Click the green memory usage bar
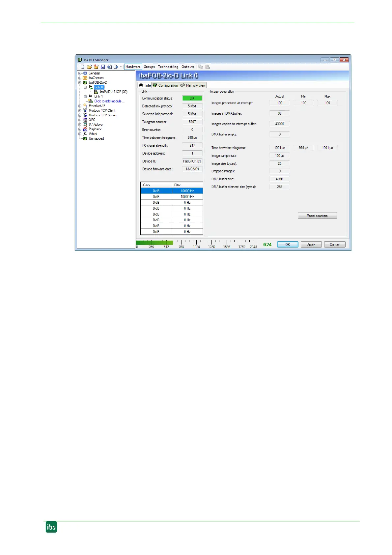 coord(154,243)
